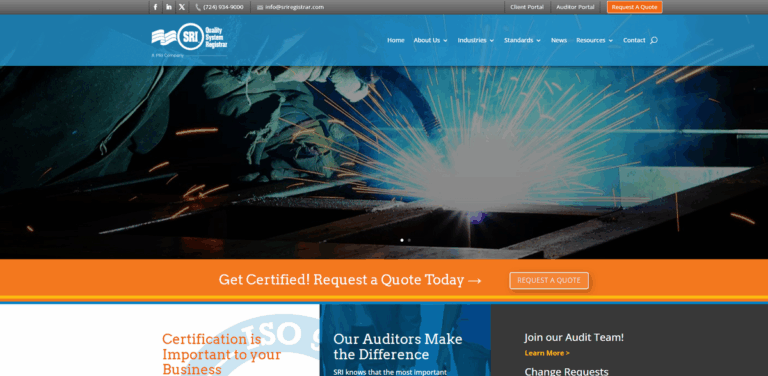Click the 'Join our Audit Team!' heading

[x=574, y=337]
